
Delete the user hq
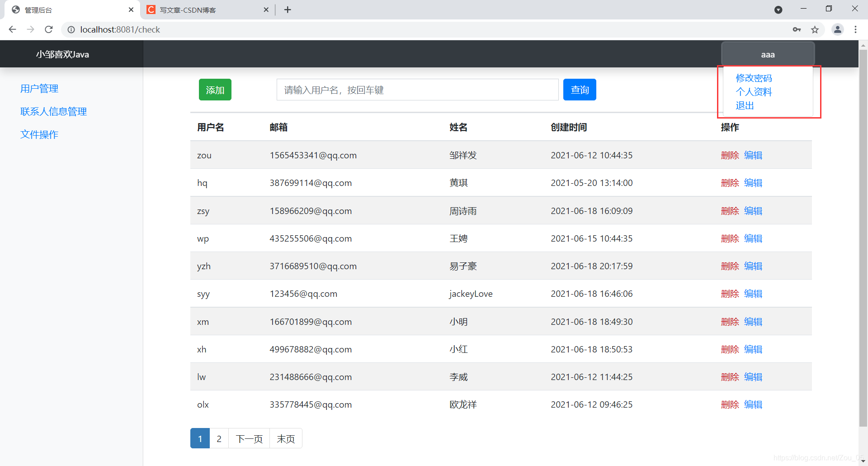[x=730, y=183]
